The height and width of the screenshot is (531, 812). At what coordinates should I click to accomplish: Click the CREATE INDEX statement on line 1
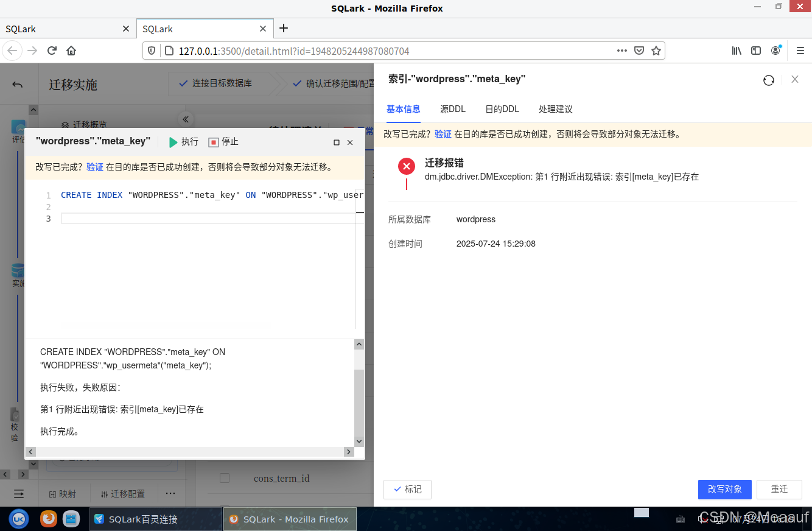[212, 195]
